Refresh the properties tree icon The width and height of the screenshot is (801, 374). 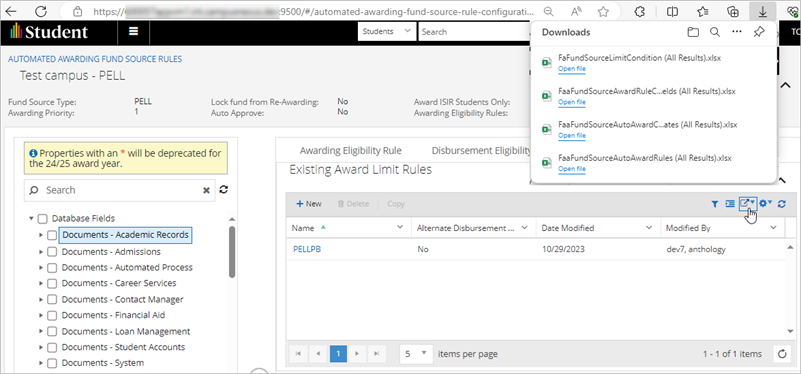point(223,190)
